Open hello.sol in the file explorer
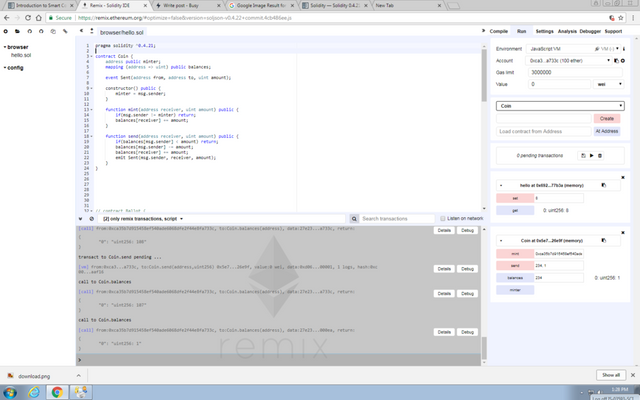Viewport: 640px width, 400px height. (21, 55)
